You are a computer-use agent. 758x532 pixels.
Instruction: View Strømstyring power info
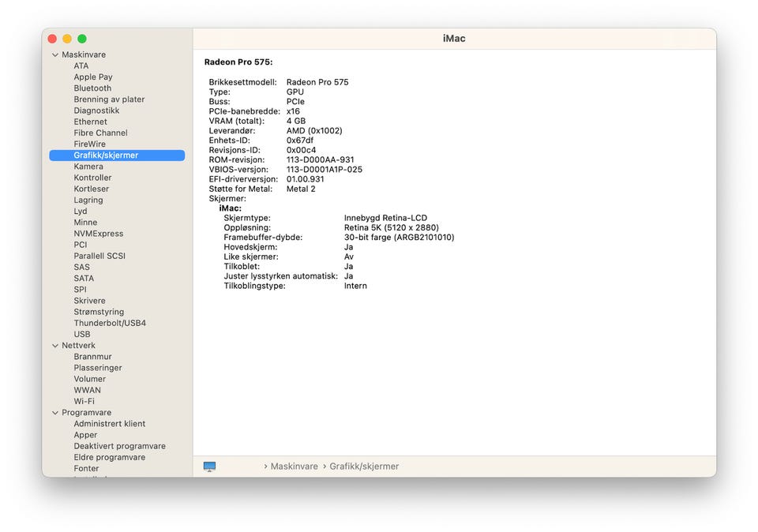(x=99, y=312)
